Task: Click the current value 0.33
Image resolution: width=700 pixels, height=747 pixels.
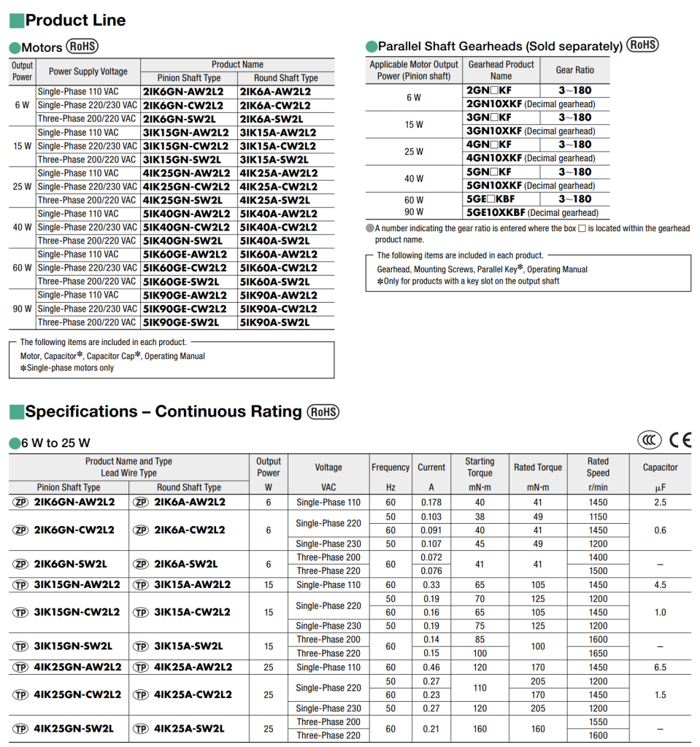Action: 431,584
